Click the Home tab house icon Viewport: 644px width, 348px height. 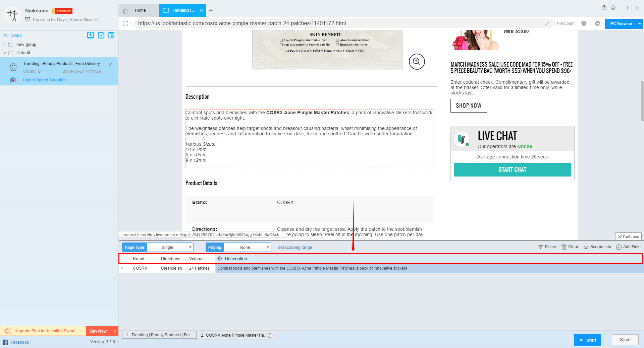click(x=125, y=11)
